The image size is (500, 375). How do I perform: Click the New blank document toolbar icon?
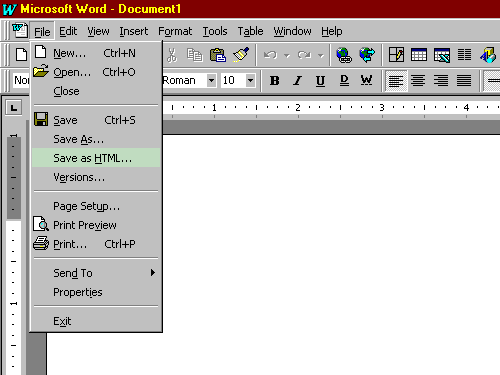(x=21, y=55)
